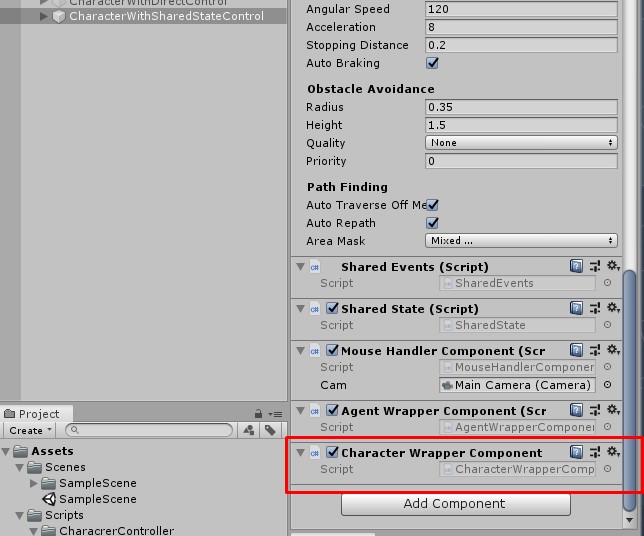The height and width of the screenshot is (536, 644).
Task: Collapse Assets folder in Project
Action: point(6,452)
